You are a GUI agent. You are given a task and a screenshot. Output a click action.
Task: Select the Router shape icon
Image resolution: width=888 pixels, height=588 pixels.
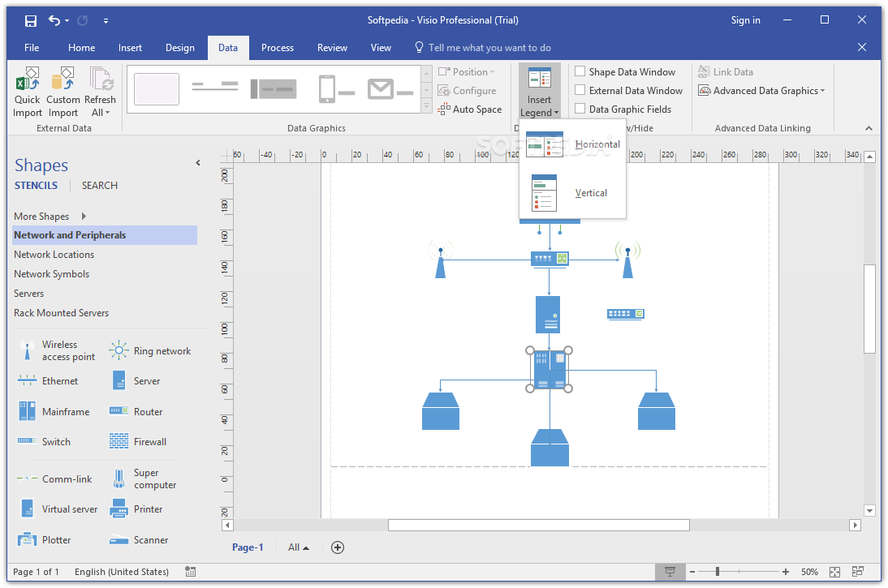(119, 411)
